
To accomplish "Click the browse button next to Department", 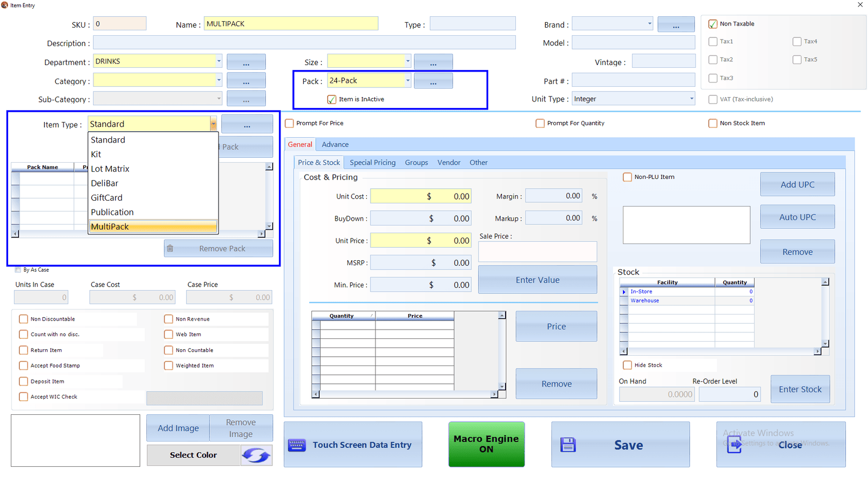I will point(246,62).
